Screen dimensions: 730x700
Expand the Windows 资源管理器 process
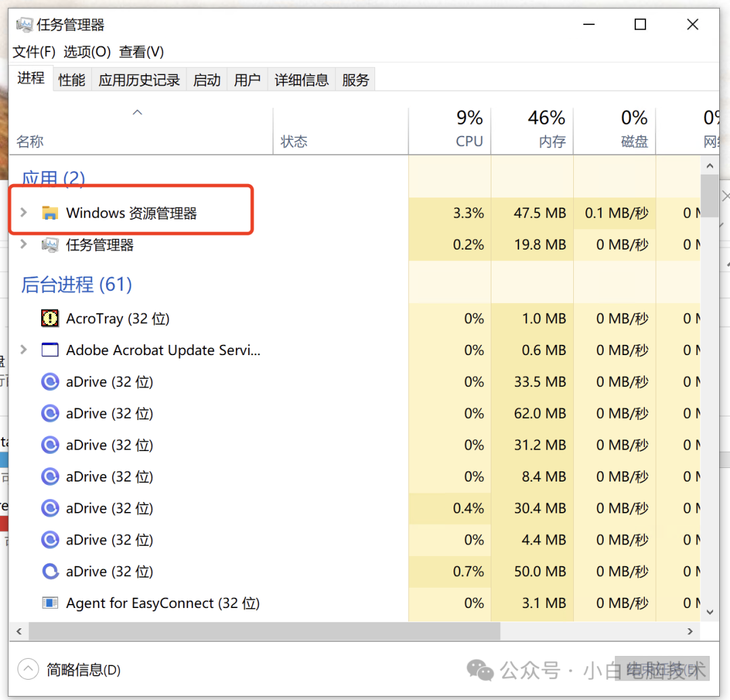click(24, 213)
